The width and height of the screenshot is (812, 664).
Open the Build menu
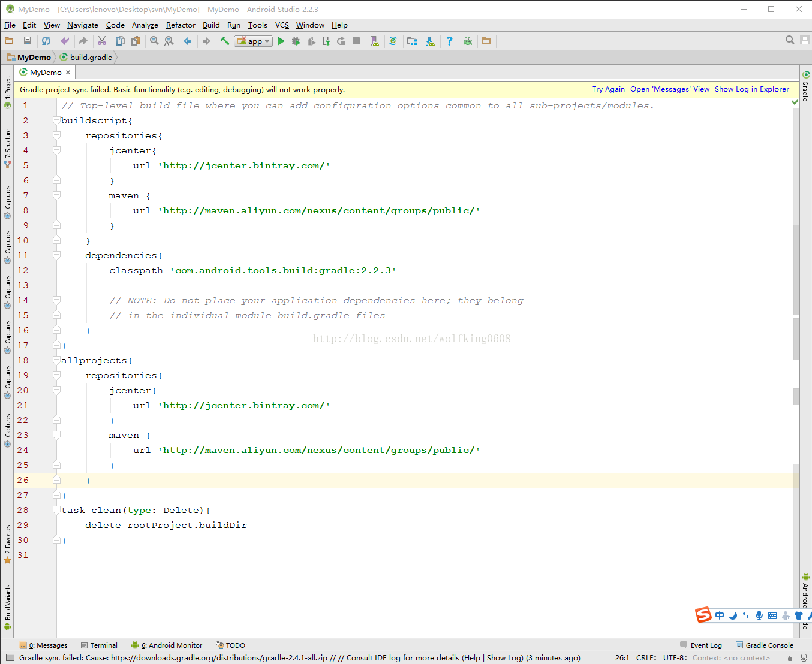211,25
